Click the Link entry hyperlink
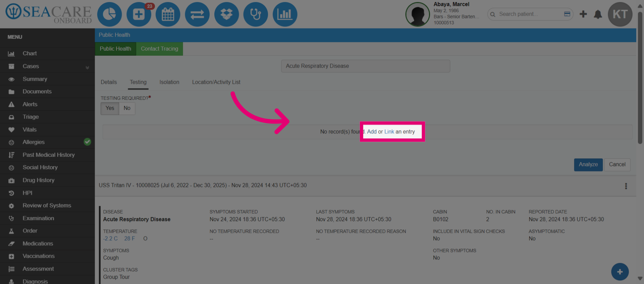 click(x=389, y=132)
